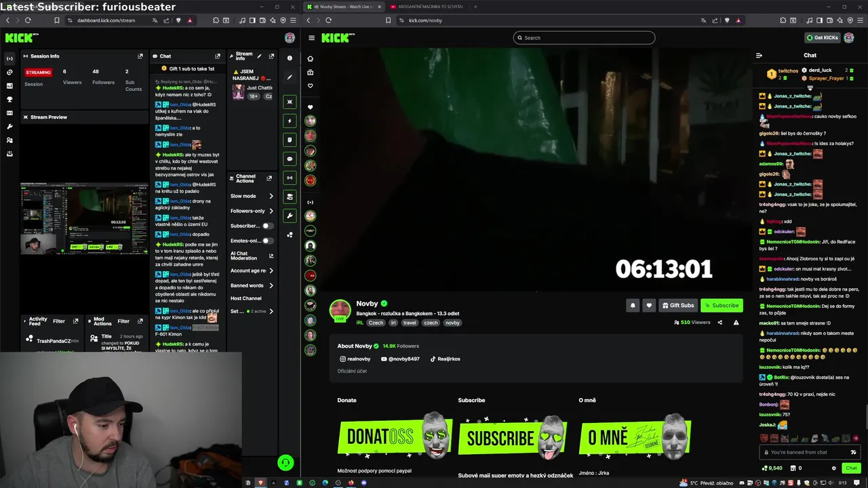Open the trophy achievements icon in dashboard sidebar

click(9, 100)
